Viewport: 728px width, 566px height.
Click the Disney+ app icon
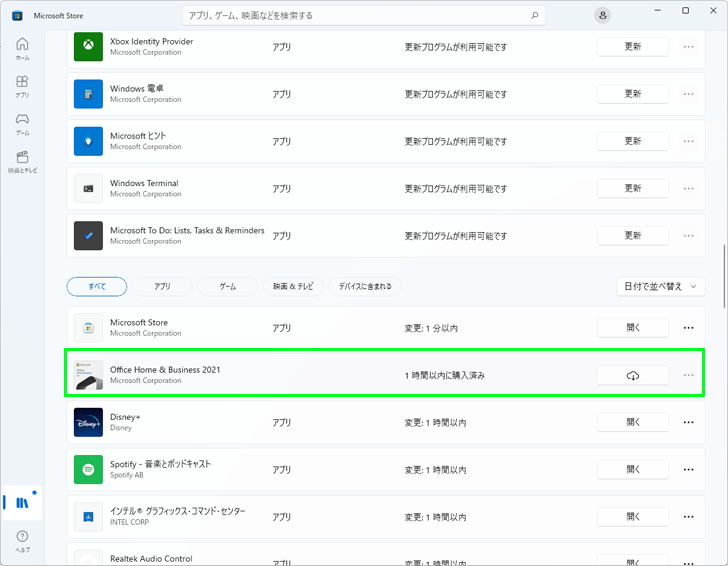click(88, 423)
